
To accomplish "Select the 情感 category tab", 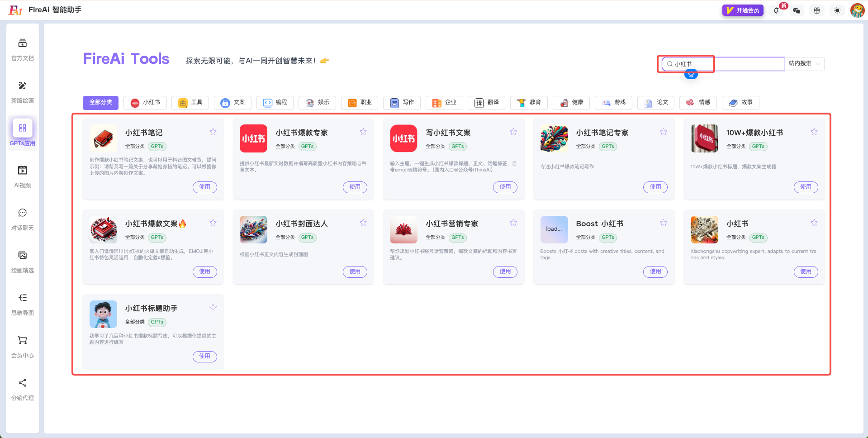I will pyautogui.click(x=698, y=103).
